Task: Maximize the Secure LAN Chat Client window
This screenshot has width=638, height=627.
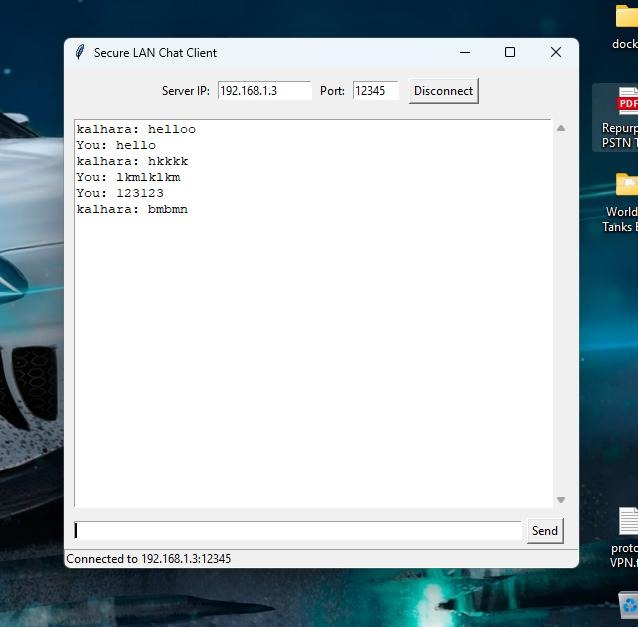Action: pos(510,52)
